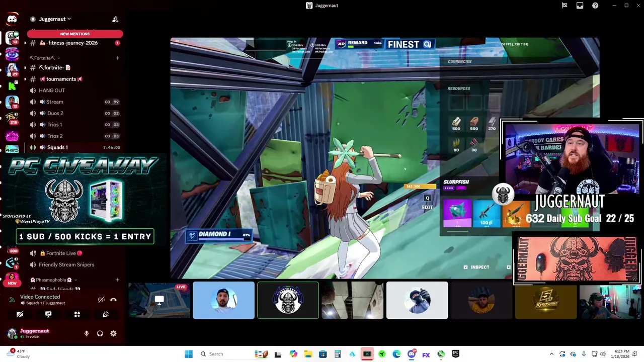Open File Explorer from the taskbar

coord(308,354)
